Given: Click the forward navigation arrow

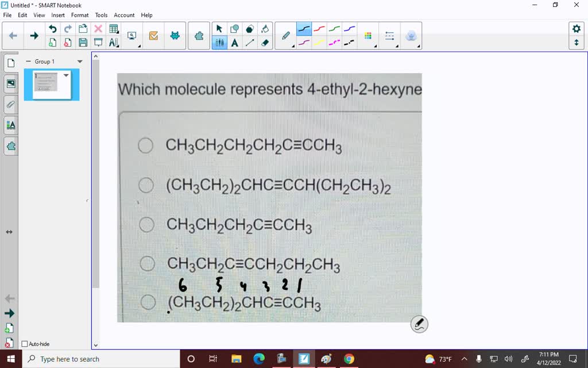Looking at the screenshot, I should pyautogui.click(x=33, y=34).
